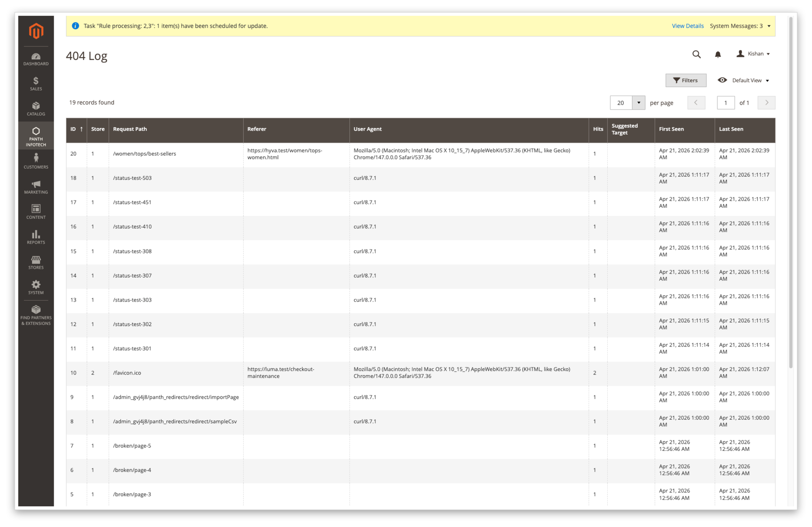Click the Magento logo icon
The height and width of the screenshot is (527, 812).
[36, 31]
